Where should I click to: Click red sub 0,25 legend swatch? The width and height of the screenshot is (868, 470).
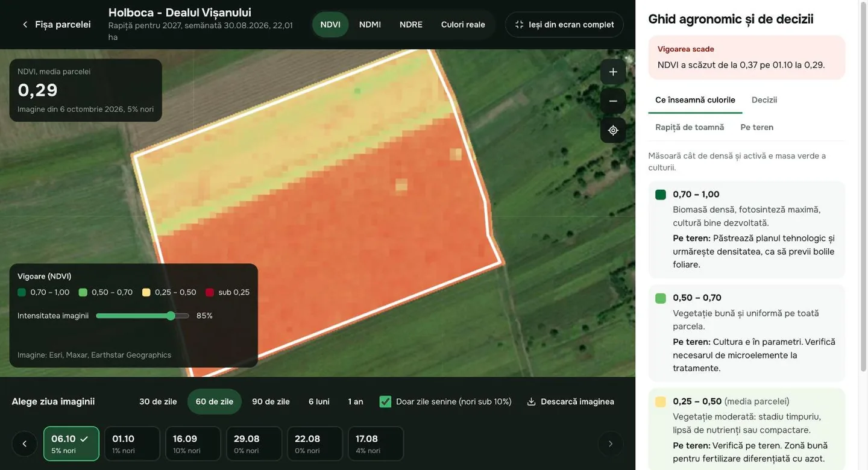click(x=210, y=292)
